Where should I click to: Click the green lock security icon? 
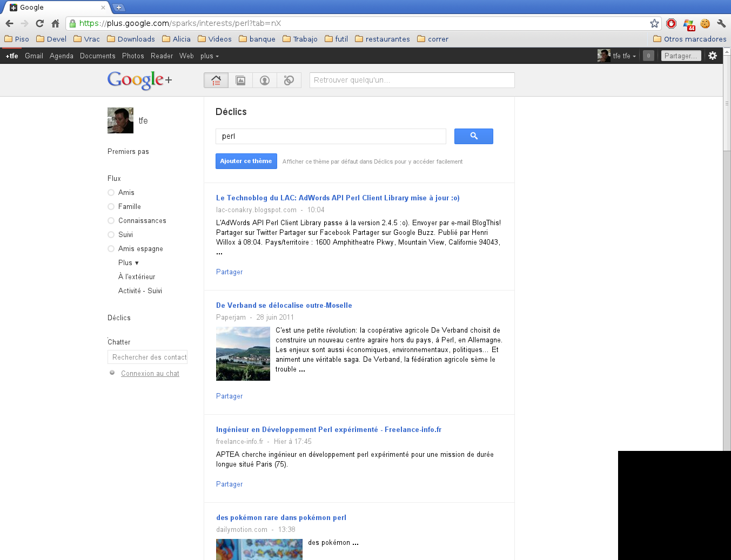[x=72, y=23]
